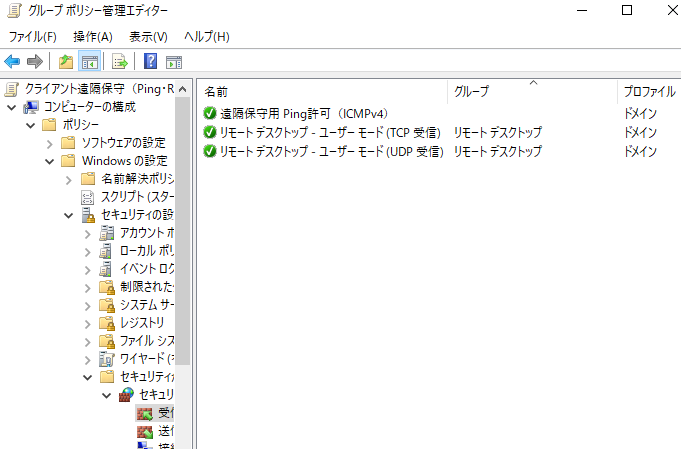Click the policy scroll icon at tree root

point(12,89)
